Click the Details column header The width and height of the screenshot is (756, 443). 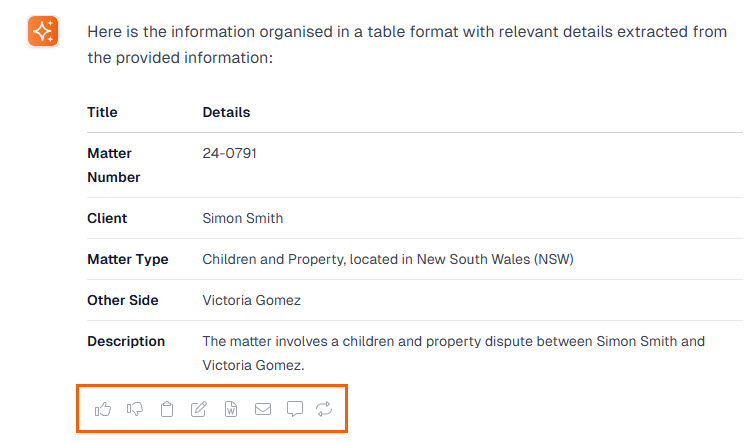(x=226, y=112)
